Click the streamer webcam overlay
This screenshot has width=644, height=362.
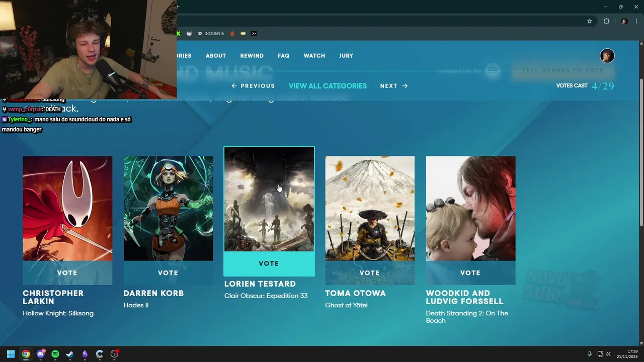(88, 49)
